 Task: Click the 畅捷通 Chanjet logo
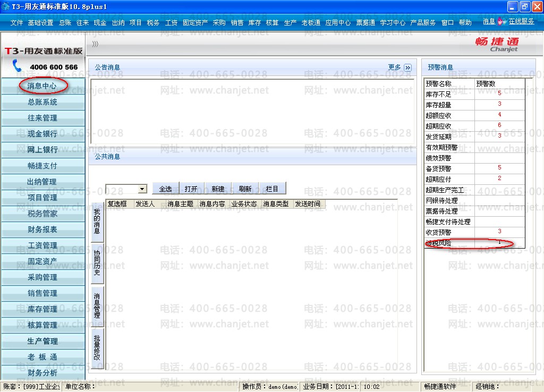[497, 45]
